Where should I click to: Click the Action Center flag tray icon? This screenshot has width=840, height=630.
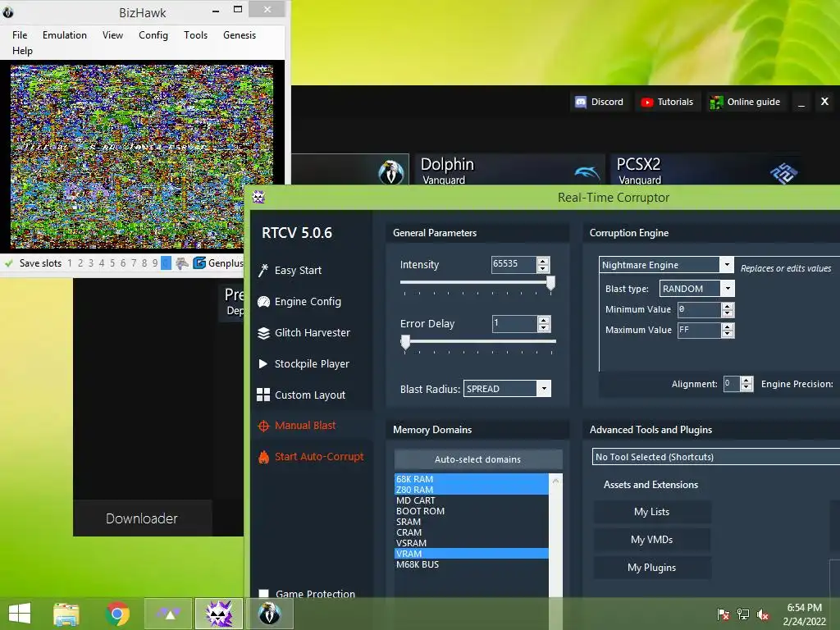[724, 614]
